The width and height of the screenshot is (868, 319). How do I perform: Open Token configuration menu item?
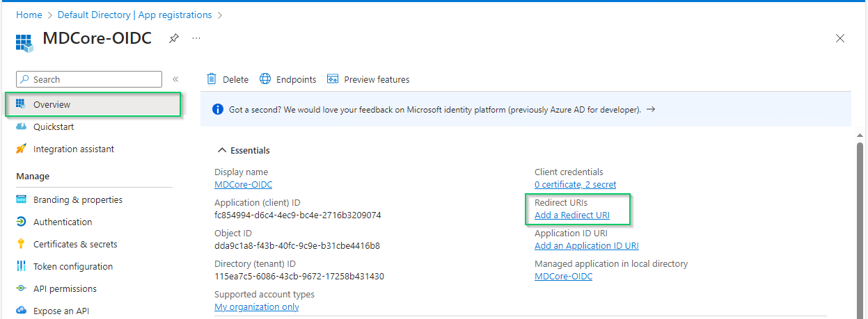73,266
